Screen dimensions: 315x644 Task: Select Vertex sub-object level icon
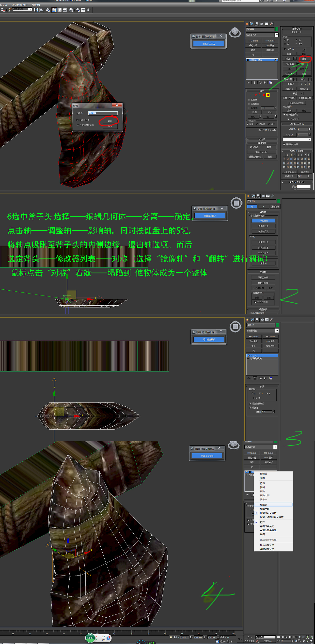[252, 95]
